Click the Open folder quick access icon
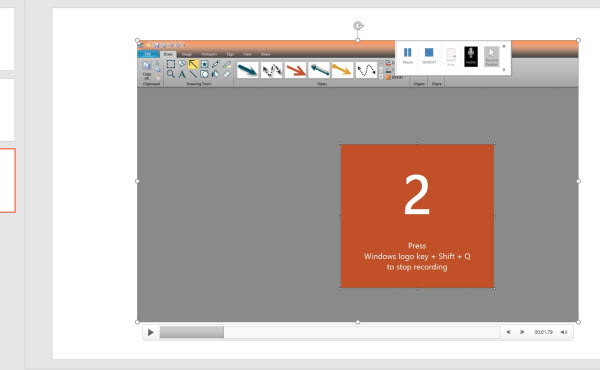The width and height of the screenshot is (600, 370). (x=149, y=45)
